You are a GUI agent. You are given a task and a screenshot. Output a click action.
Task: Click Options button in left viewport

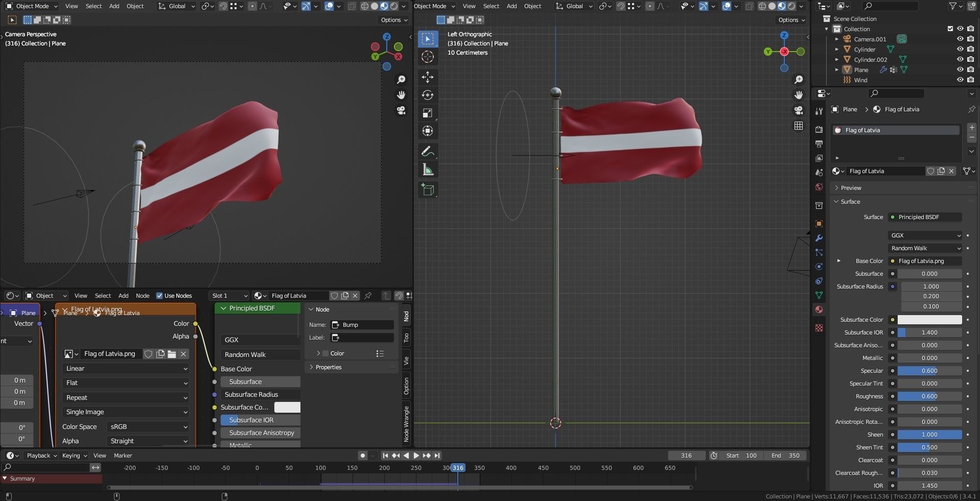coord(394,20)
